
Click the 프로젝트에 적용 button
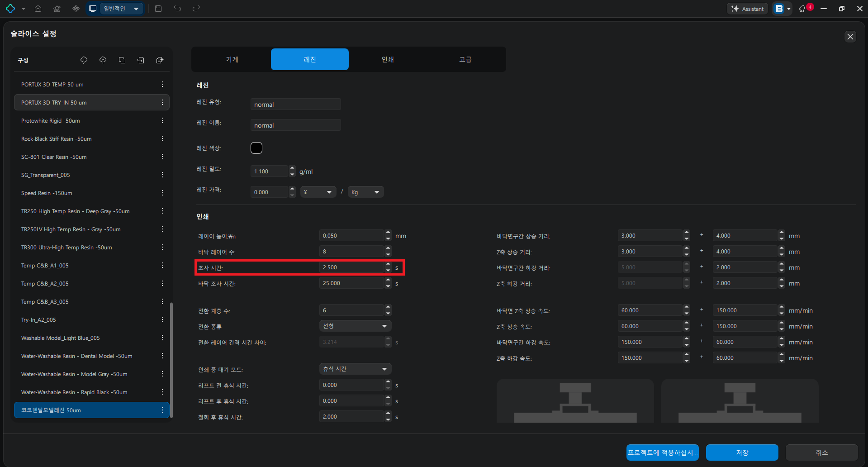663,453
